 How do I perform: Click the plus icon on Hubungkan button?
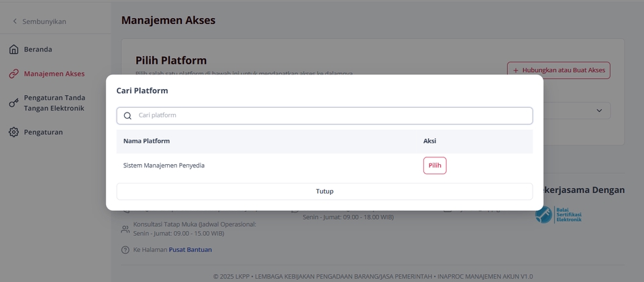pos(516,70)
